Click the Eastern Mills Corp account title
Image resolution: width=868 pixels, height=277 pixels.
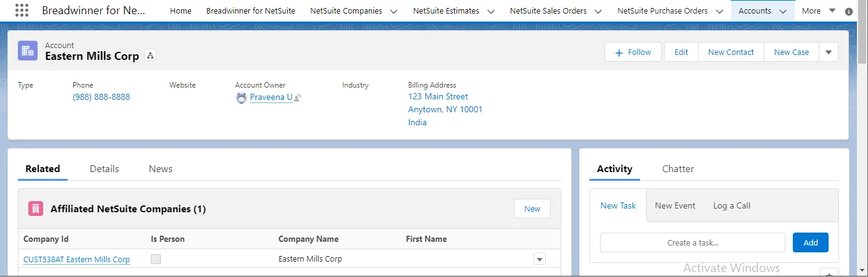pyautogui.click(x=92, y=56)
